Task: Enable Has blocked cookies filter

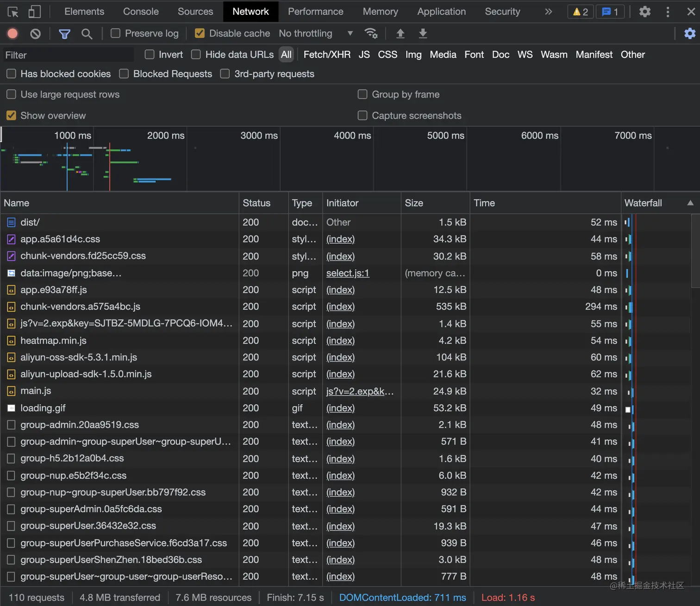Action: pos(12,74)
